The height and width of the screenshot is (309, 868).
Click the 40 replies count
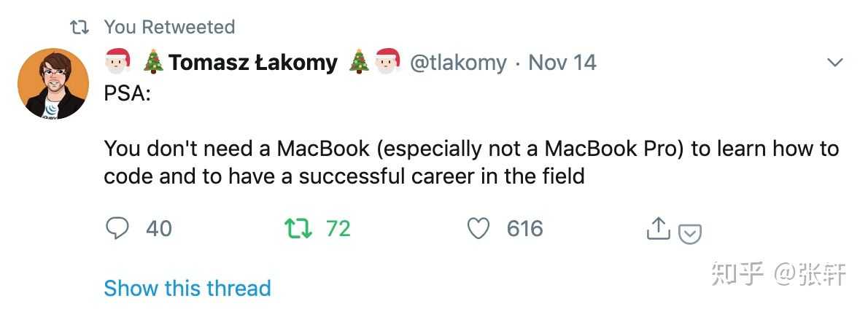tap(158, 229)
